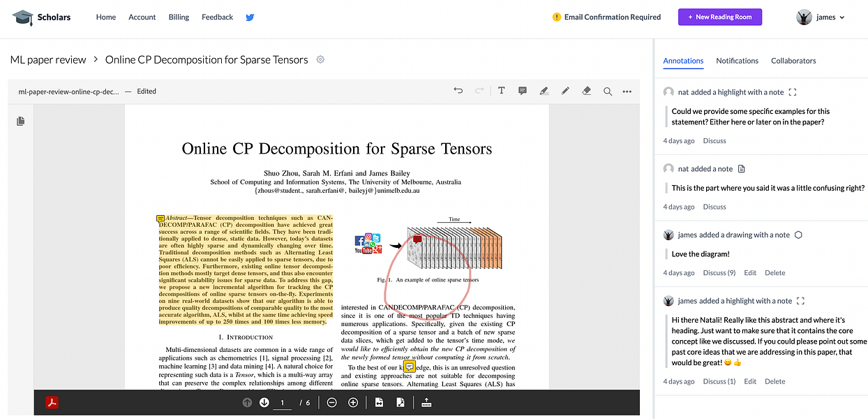Navigate to ML paper review breadcrumb
This screenshot has height=419, width=868.
click(48, 59)
